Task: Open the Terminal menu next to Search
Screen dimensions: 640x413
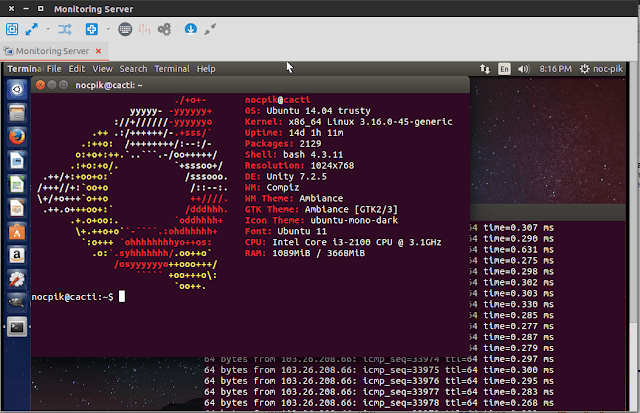Action: tap(172, 69)
